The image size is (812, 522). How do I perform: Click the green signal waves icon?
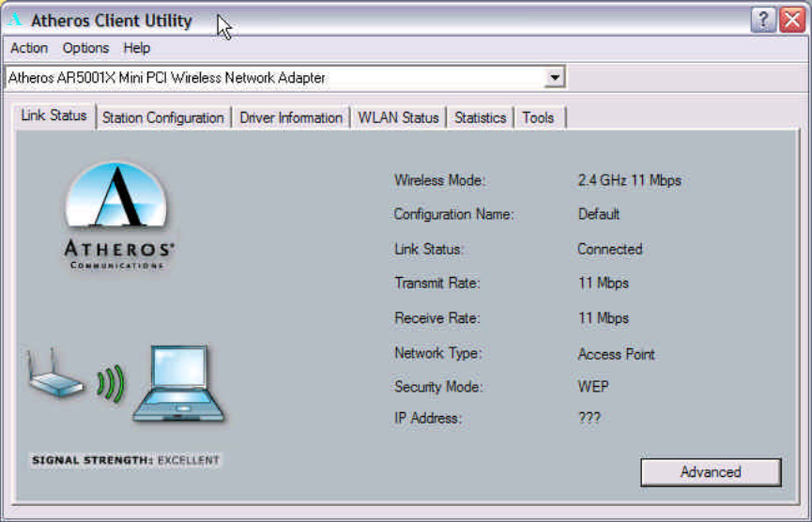coord(111,384)
